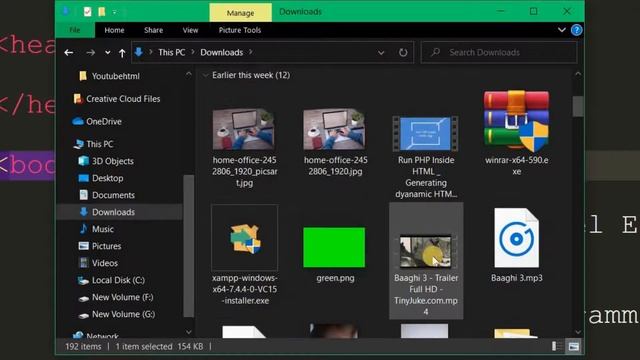
Task: Select the Run PHP Inside HTML video thumbnail
Action: click(x=425, y=133)
